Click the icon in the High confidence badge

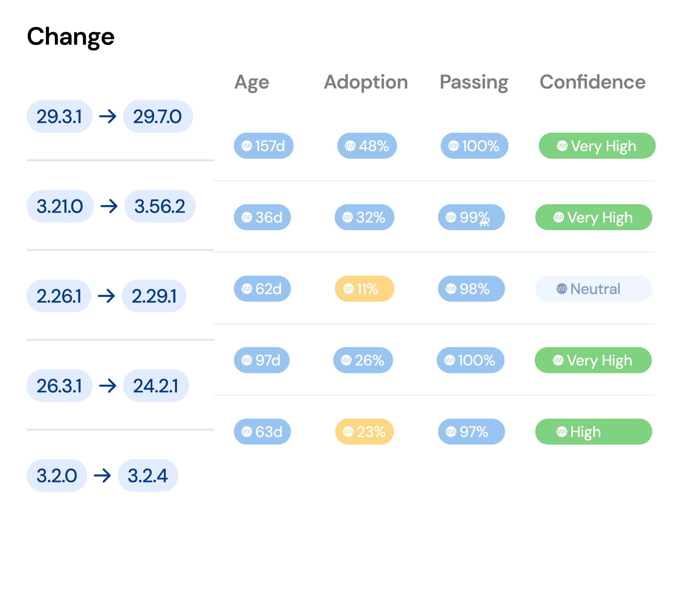pyautogui.click(x=561, y=432)
